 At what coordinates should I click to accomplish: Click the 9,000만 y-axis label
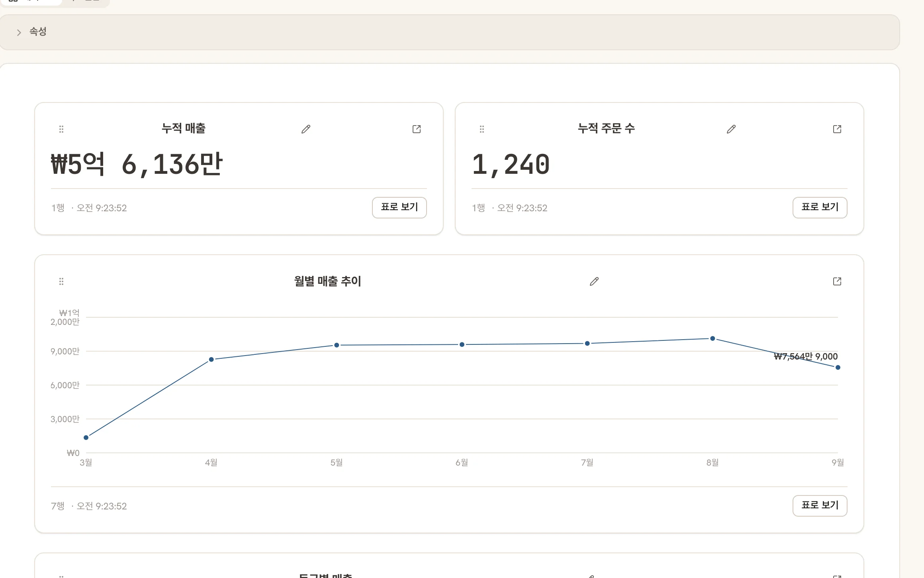point(65,352)
